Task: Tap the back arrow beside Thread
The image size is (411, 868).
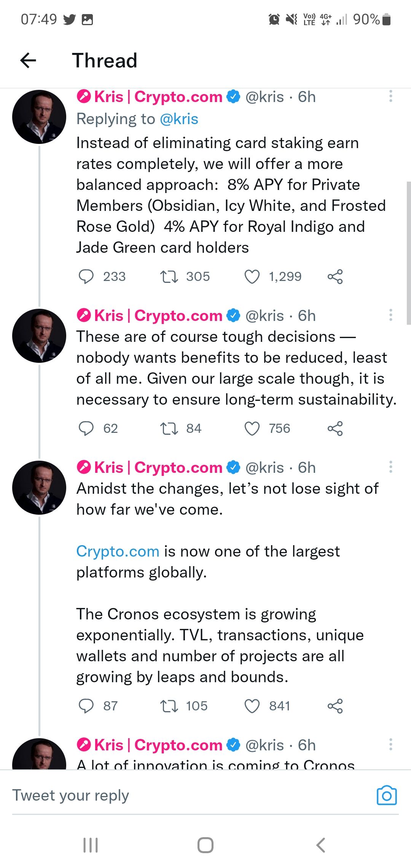Action: pyautogui.click(x=28, y=60)
